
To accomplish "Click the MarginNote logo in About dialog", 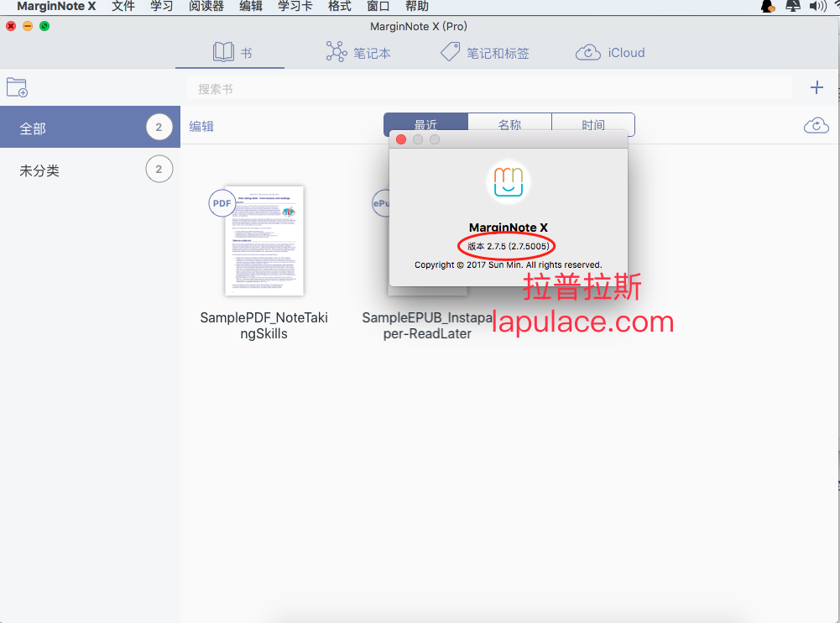I will [x=508, y=181].
